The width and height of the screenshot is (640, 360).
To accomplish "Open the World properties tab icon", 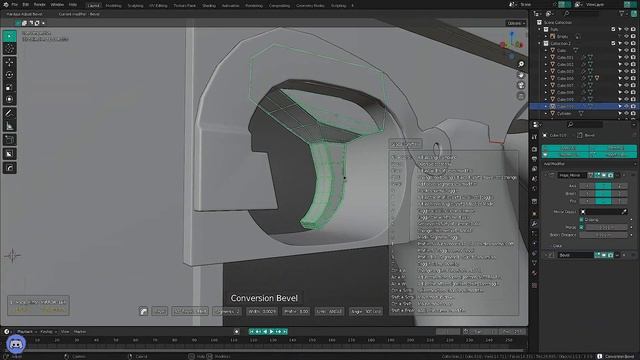I will click(534, 189).
